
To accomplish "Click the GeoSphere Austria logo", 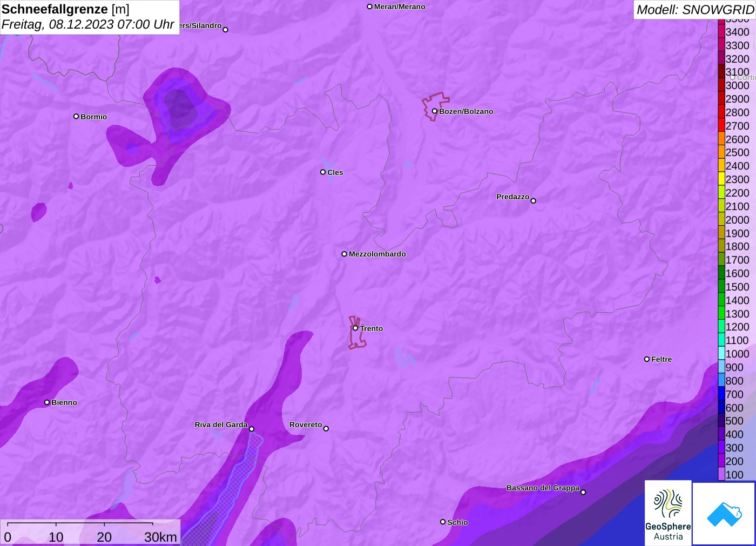I will tap(668, 513).
